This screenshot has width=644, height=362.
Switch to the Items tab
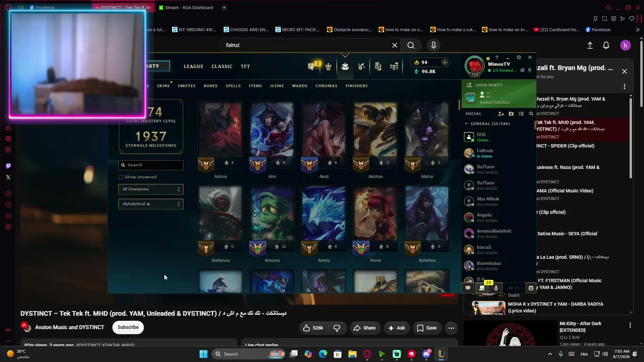pos(256,86)
